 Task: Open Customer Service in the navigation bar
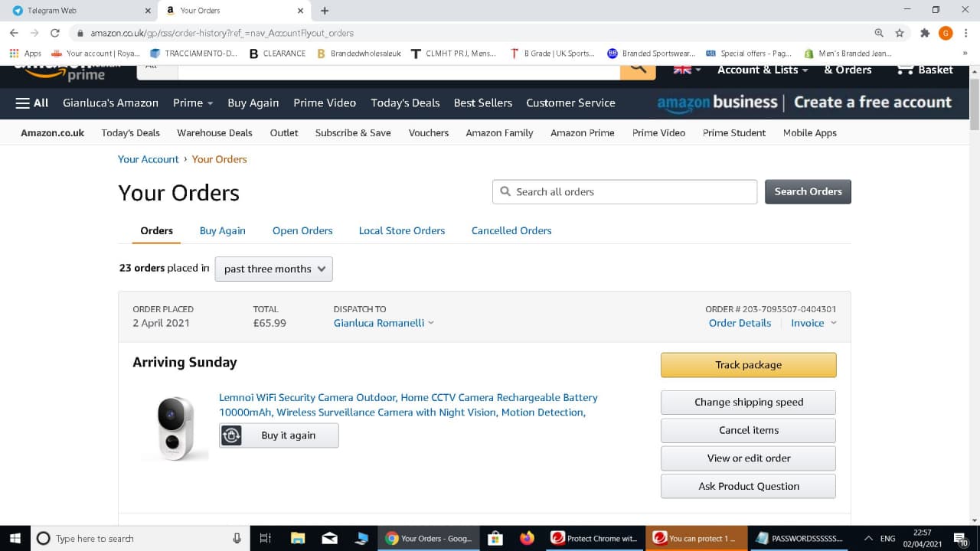(x=570, y=103)
